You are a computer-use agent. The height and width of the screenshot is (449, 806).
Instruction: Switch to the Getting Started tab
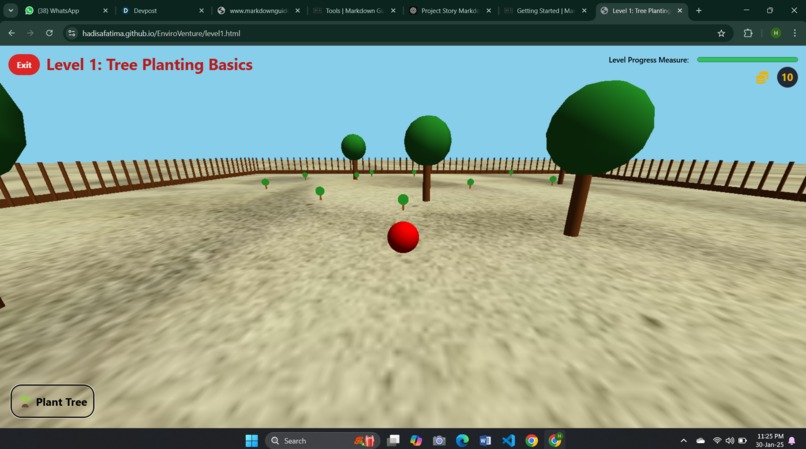point(545,10)
